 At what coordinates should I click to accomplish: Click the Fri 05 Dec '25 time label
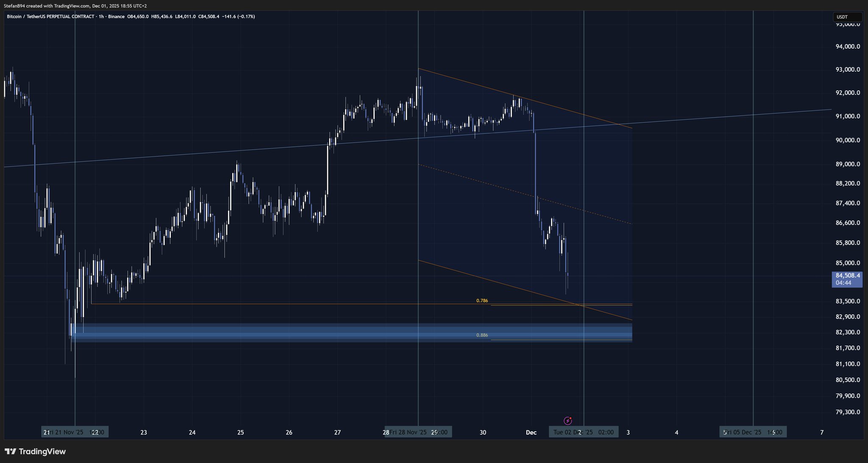coord(753,432)
